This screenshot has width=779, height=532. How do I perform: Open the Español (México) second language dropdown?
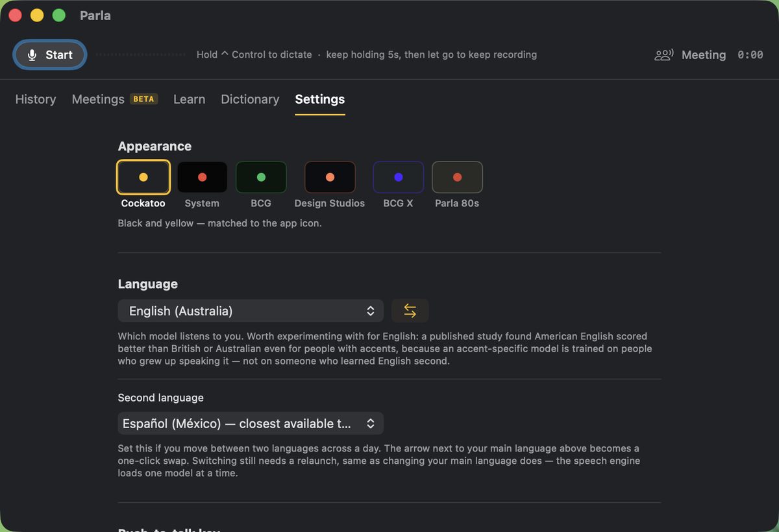coord(251,424)
